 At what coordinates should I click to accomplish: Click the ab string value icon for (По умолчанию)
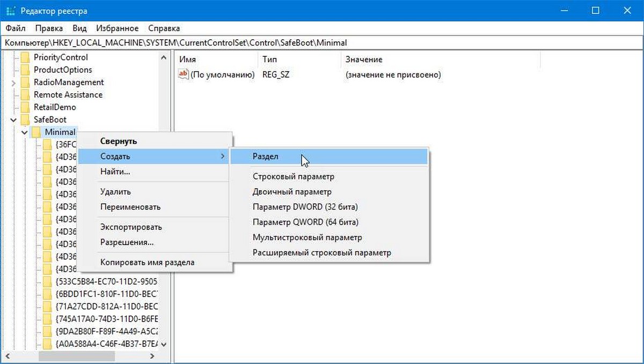[184, 75]
